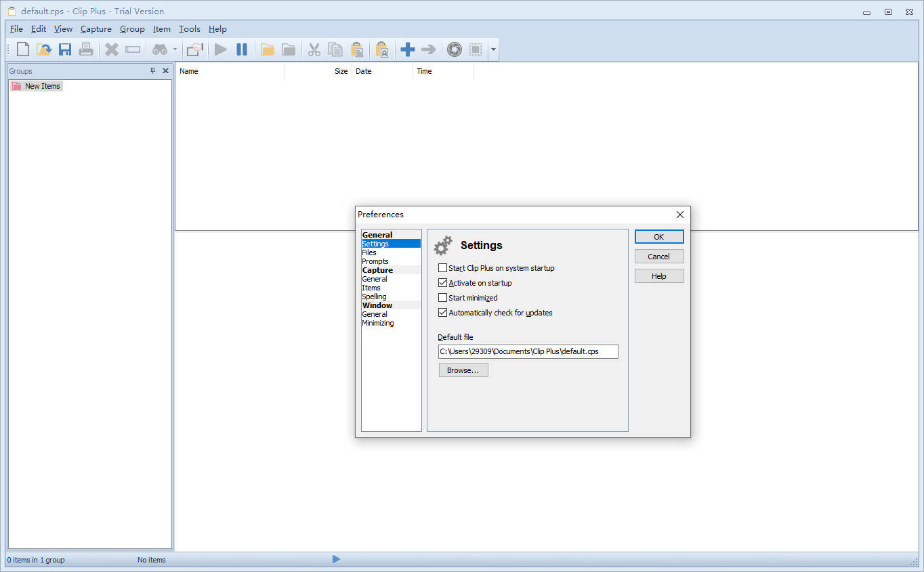
Task: Click the status bar play arrow
Action: (336, 559)
